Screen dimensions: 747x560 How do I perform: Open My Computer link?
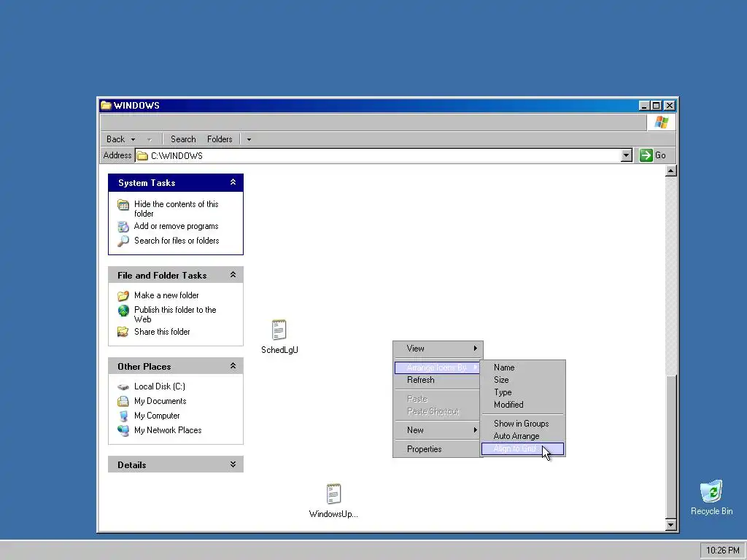coord(157,416)
